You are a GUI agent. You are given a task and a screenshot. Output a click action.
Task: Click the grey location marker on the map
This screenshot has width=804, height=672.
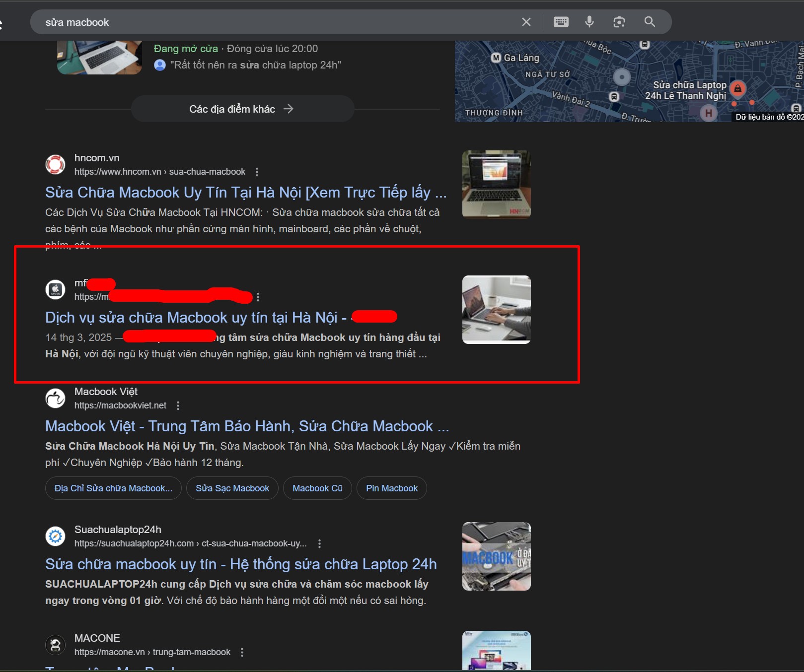[621, 77]
